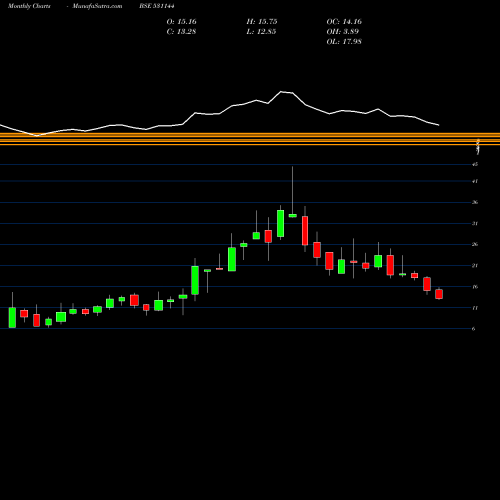Screen dimensions: 500x500
Task: Click the 41 price axis label
Action: pos(475,181)
